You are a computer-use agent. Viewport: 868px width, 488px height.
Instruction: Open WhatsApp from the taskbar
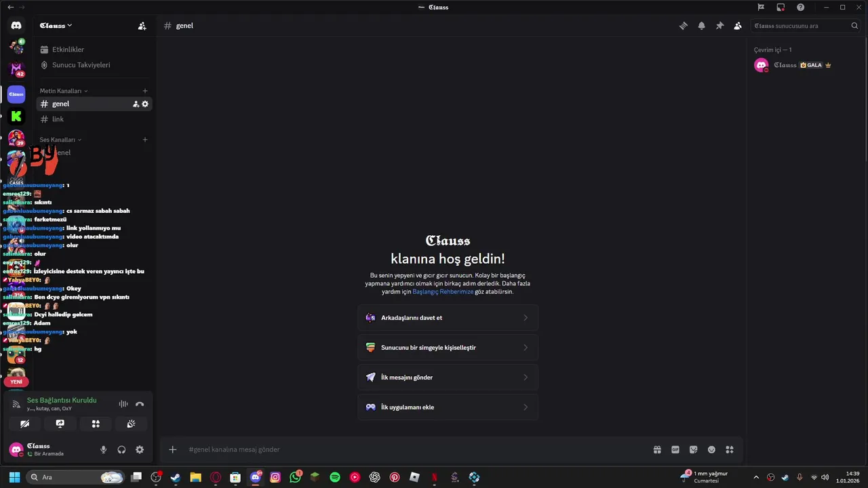[295, 477]
